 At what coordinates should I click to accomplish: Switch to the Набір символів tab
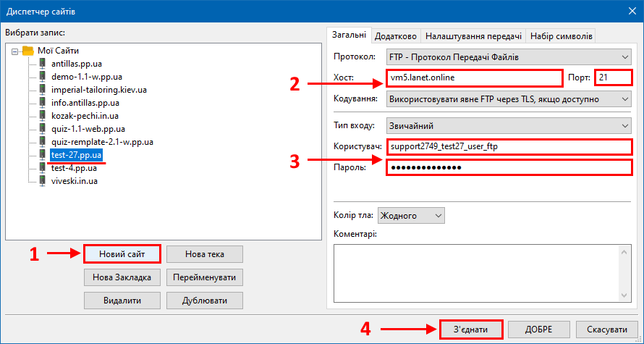click(x=562, y=35)
